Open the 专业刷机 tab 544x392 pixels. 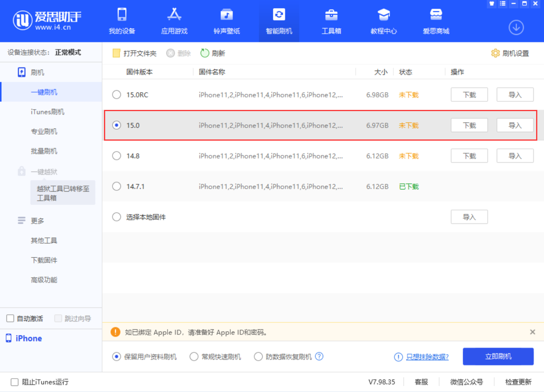click(x=44, y=131)
